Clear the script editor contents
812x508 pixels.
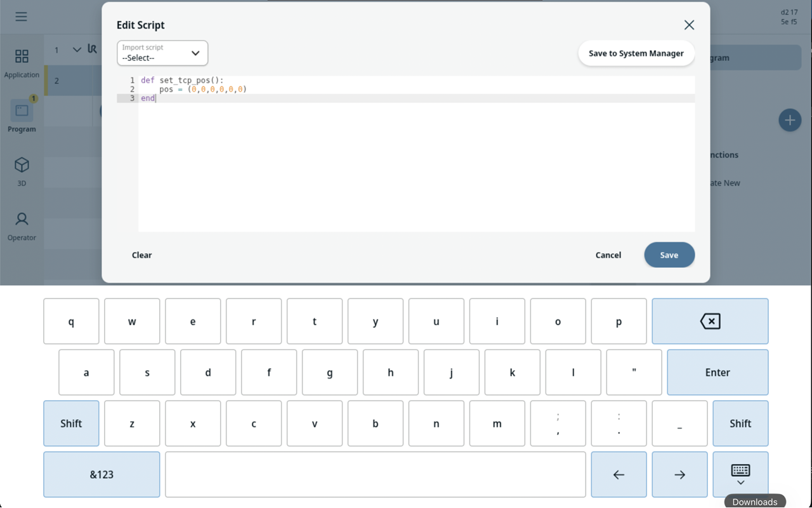pyautogui.click(x=141, y=255)
